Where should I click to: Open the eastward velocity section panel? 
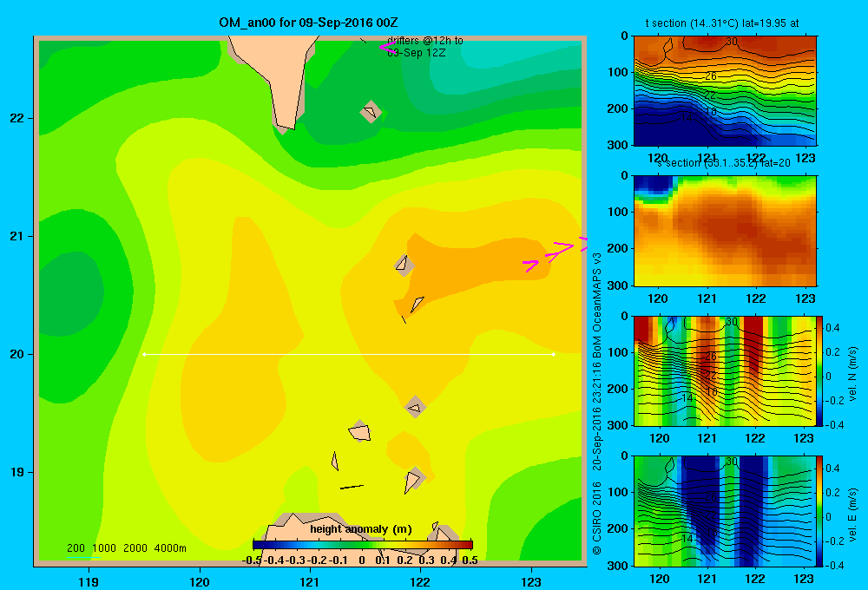coord(725,510)
